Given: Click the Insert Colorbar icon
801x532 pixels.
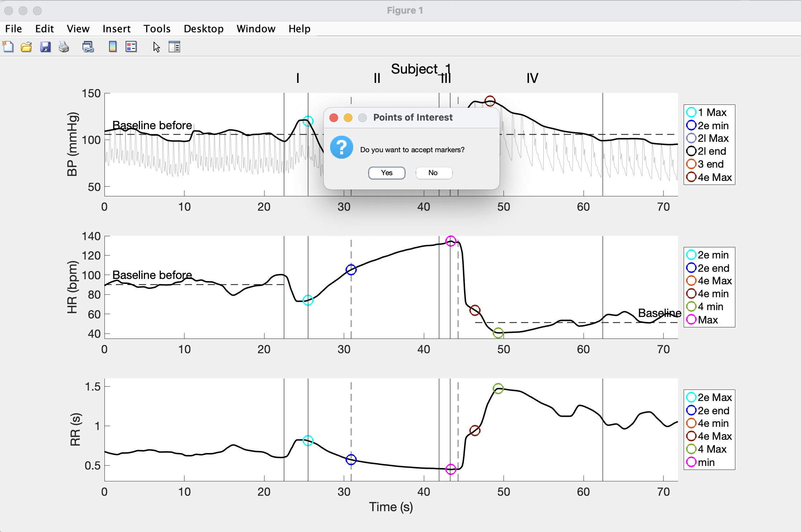Looking at the screenshot, I should pos(113,47).
